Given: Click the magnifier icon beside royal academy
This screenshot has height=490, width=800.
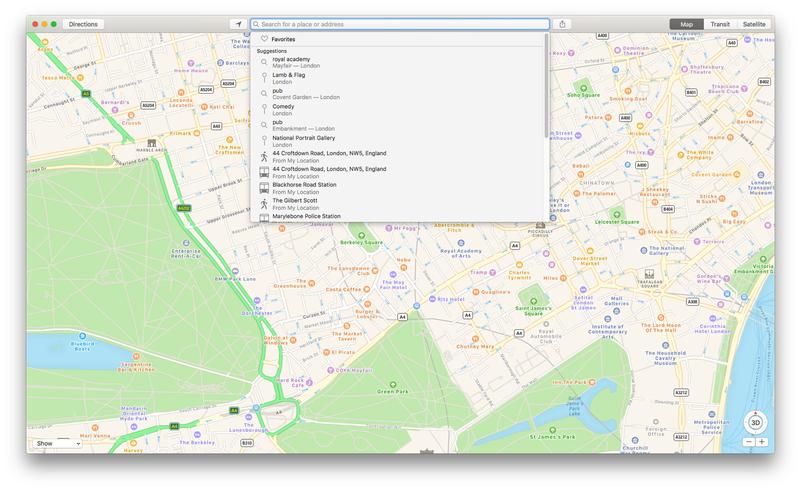Looking at the screenshot, I should click(264, 63).
